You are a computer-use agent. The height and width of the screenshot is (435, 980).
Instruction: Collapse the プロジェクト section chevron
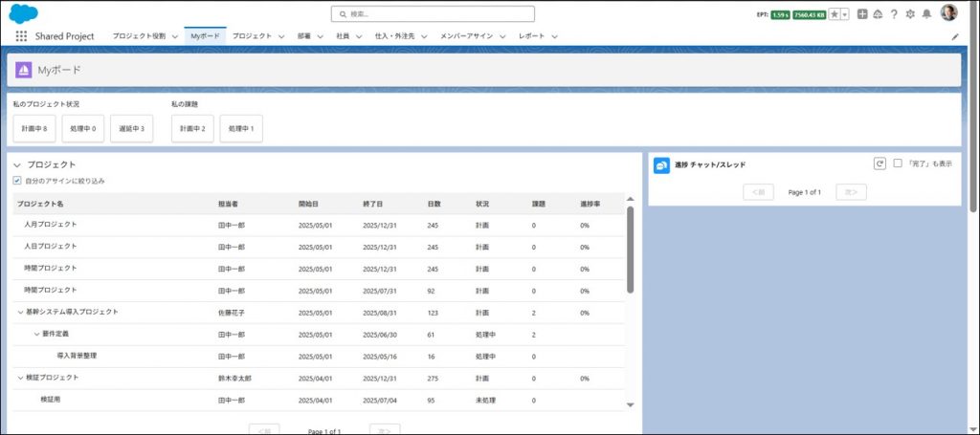[17, 164]
